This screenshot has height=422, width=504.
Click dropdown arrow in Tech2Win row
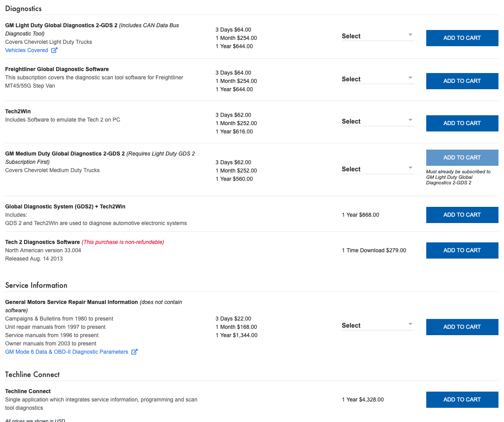pos(410,120)
